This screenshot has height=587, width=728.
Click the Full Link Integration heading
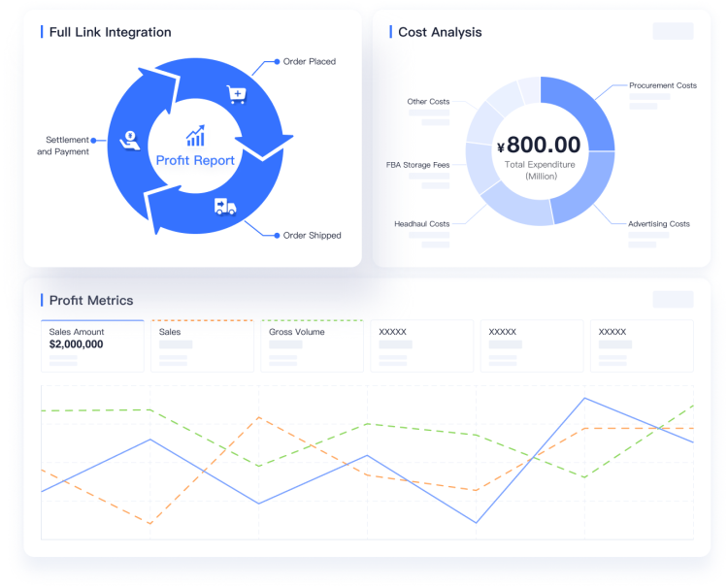point(110,32)
